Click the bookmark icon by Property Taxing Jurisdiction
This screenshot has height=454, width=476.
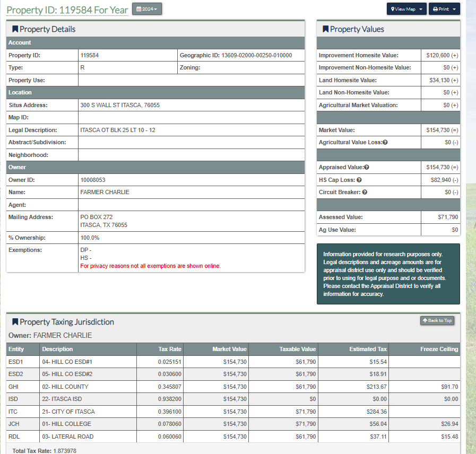(x=15, y=322)
